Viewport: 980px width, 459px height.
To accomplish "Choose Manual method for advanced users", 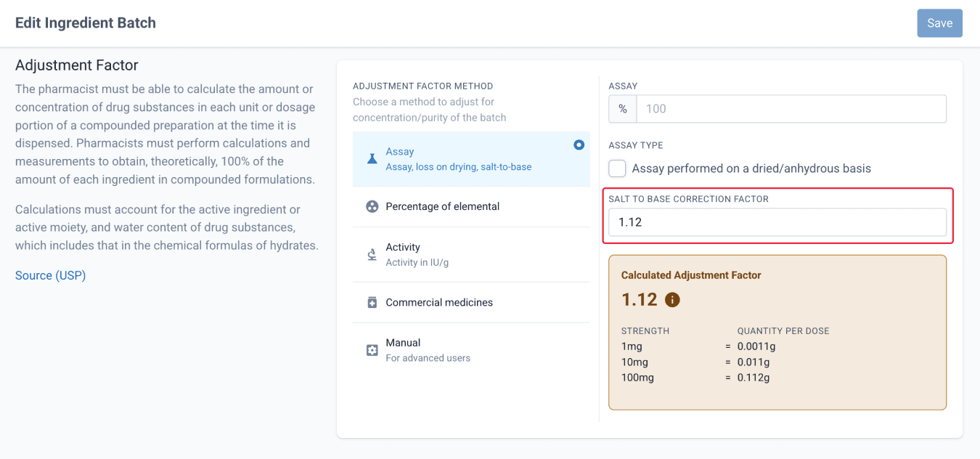I will tap(471, 350).
